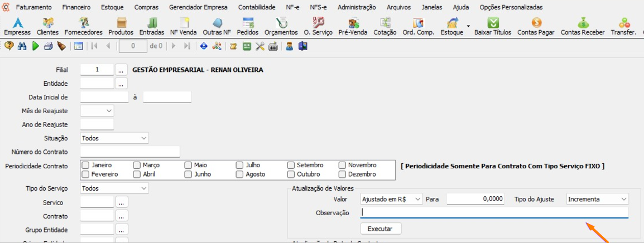Check the Fevereiro checkbox
Viewport: 644px width, 243px height.
[x=85, y=174]
